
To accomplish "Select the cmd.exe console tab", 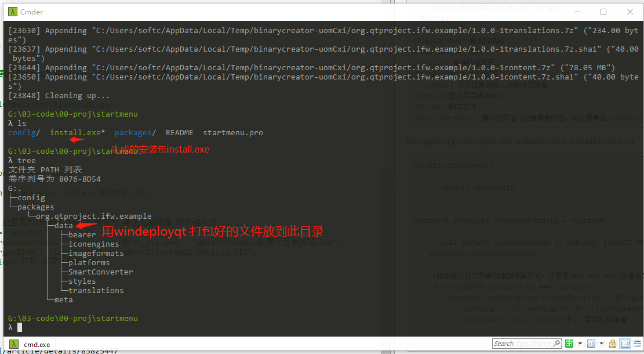I will [x=30, y=344].
